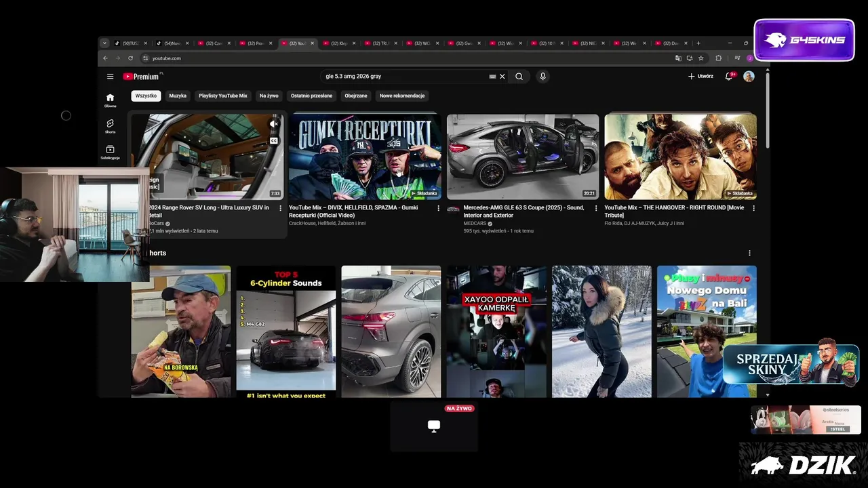Open THE HANGOVER RIGHT ROUND mix title

[x=674, y=211]
